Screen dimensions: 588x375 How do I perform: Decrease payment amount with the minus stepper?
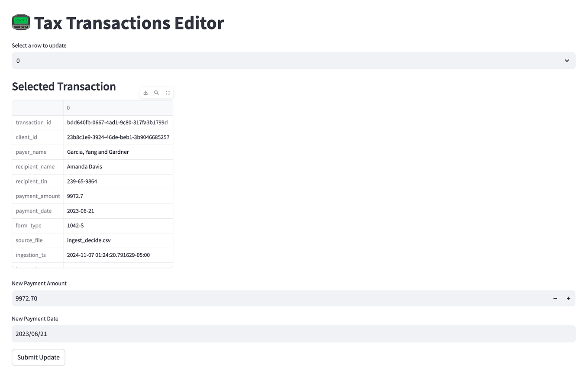(x=555, y=298)
